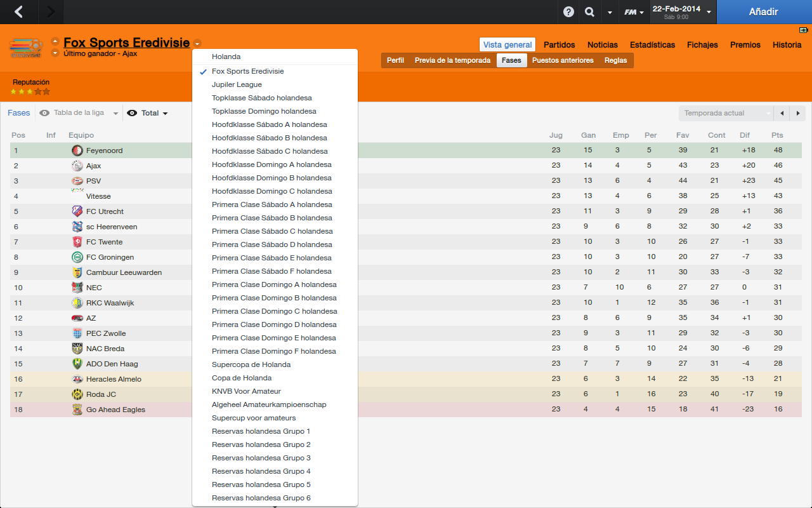Click the RKC Waalwijk club badge
The image size is (812, 508).
(x=77, y=303)
